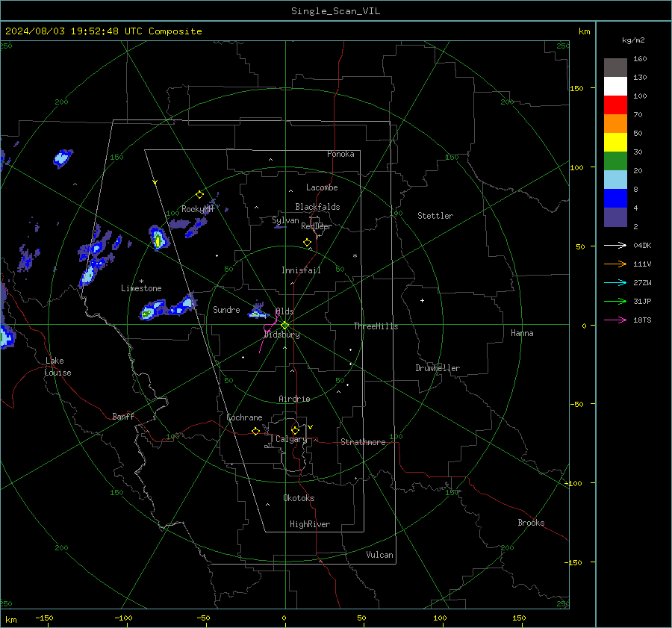Click the Didsbury town label
The height and width of the screenshot is (628, 672).
pyautogui.click(x=281, y=335)
